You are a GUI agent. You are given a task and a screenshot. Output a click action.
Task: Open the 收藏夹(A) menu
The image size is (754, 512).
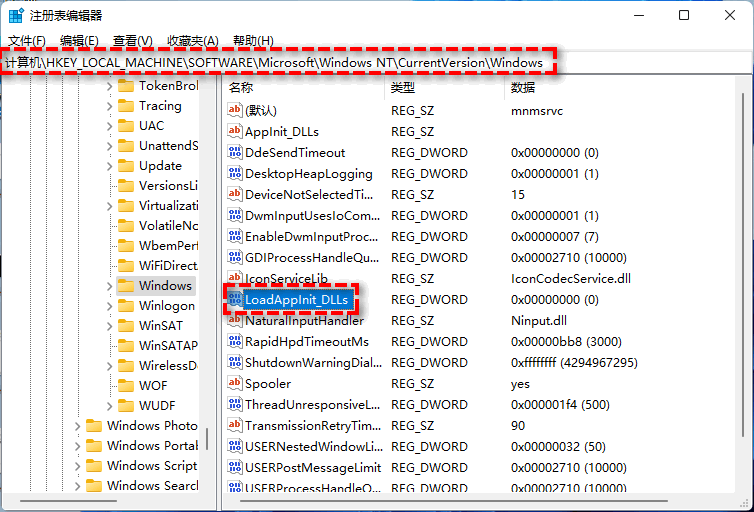[x=192, y=40]
